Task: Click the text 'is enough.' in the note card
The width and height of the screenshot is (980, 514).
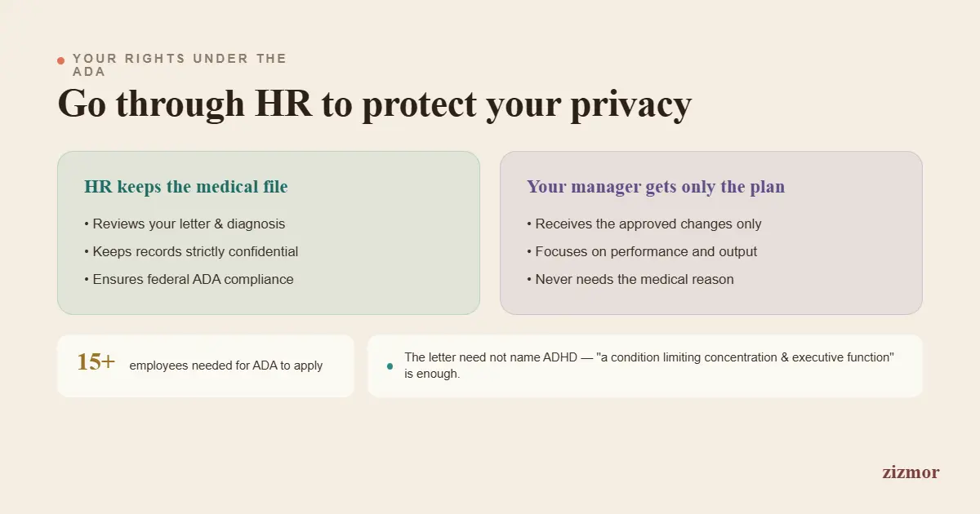Action: coord(432,374)
